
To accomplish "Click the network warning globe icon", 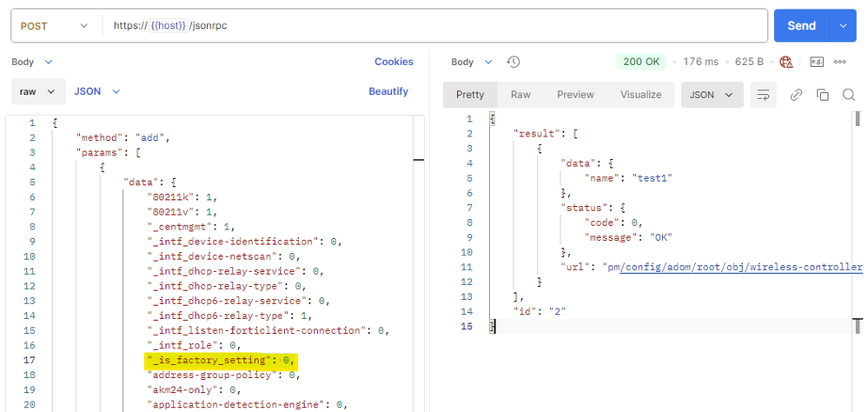I will click(786, 62).
